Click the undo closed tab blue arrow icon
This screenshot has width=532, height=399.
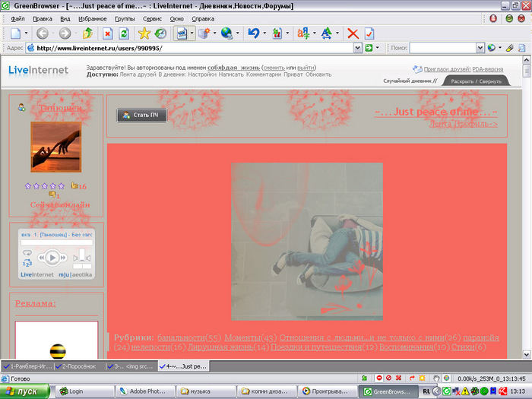[x=254, y=33]
